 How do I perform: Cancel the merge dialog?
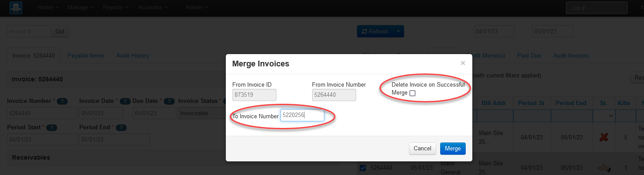(x=423, y=149)
